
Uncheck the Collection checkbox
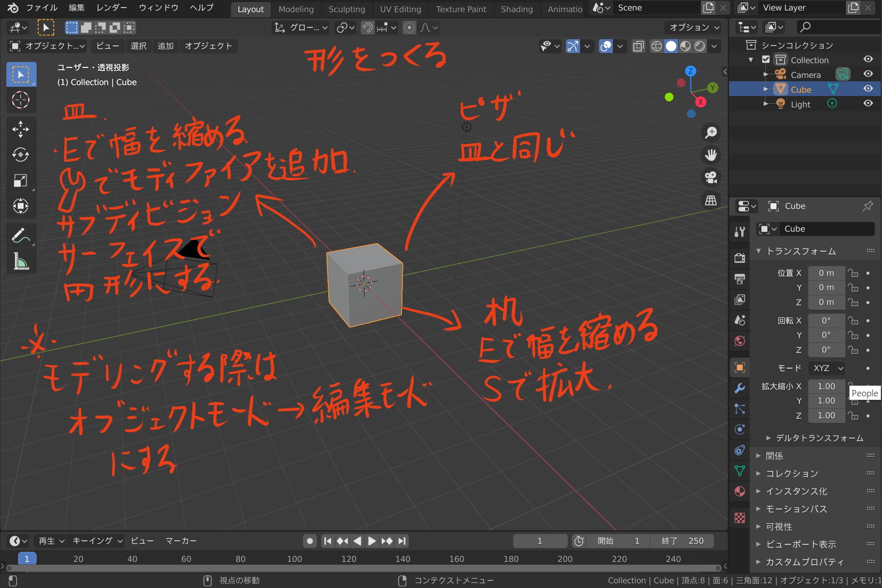click(766, 60)
